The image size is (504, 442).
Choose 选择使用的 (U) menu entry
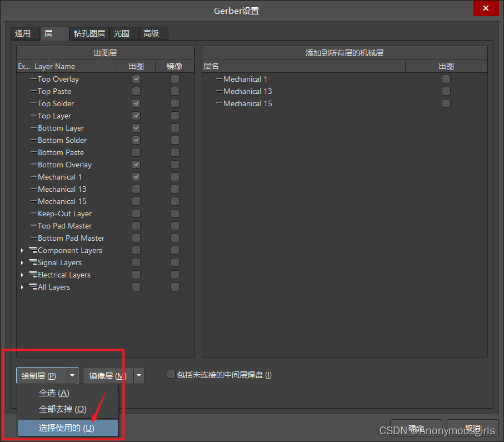click(67, 428)
